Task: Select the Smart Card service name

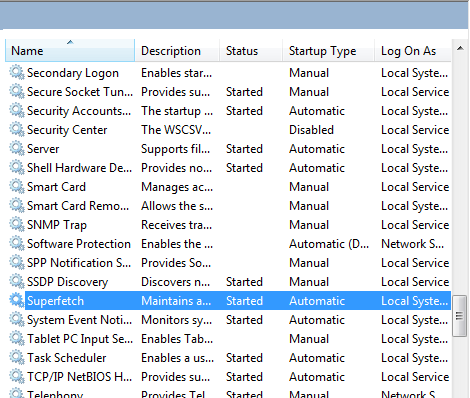Action: [56, 187]
